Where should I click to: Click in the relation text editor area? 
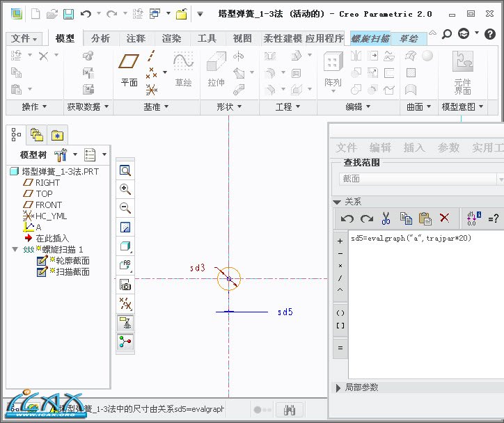[x=425, y=306]
